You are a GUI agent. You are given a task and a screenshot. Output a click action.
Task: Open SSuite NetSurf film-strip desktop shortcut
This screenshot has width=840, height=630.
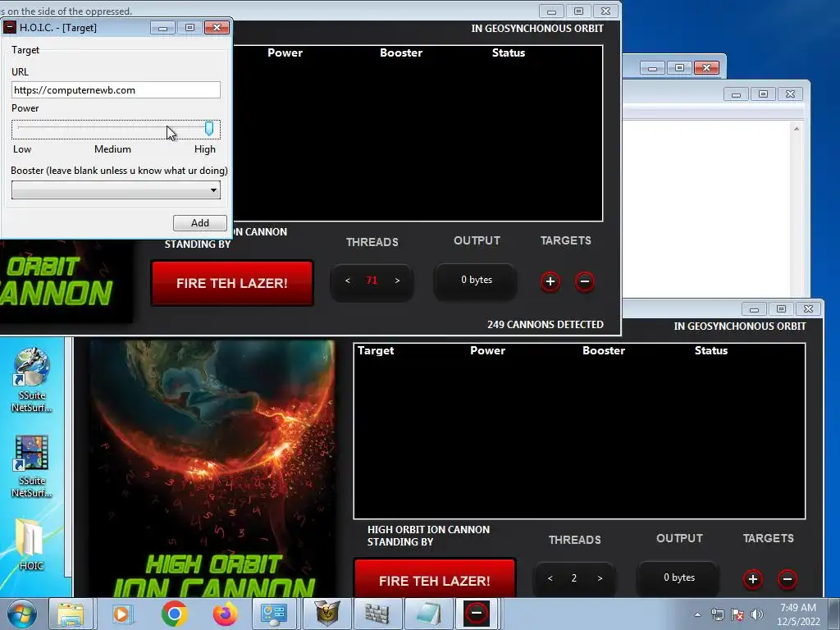pyautogui.click(x=32, y=466)
